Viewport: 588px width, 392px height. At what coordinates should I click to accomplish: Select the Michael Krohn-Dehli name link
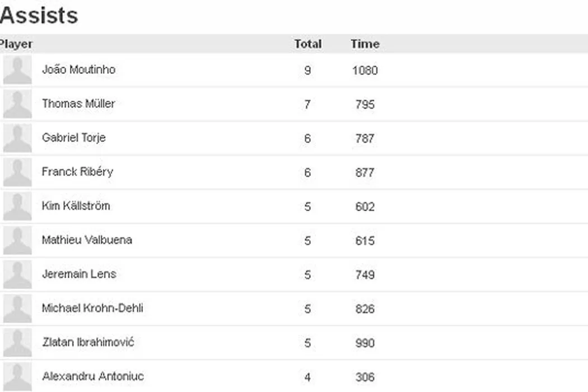point(92,308)
